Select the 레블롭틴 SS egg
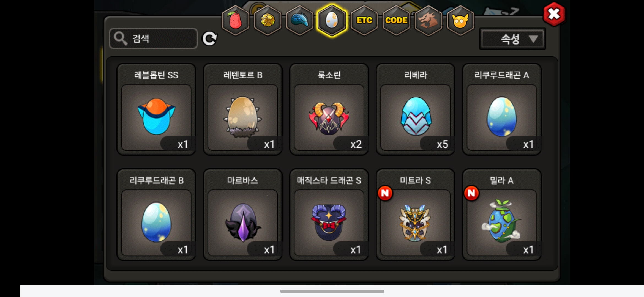644x297 pixels. click(x=156, y=109)
